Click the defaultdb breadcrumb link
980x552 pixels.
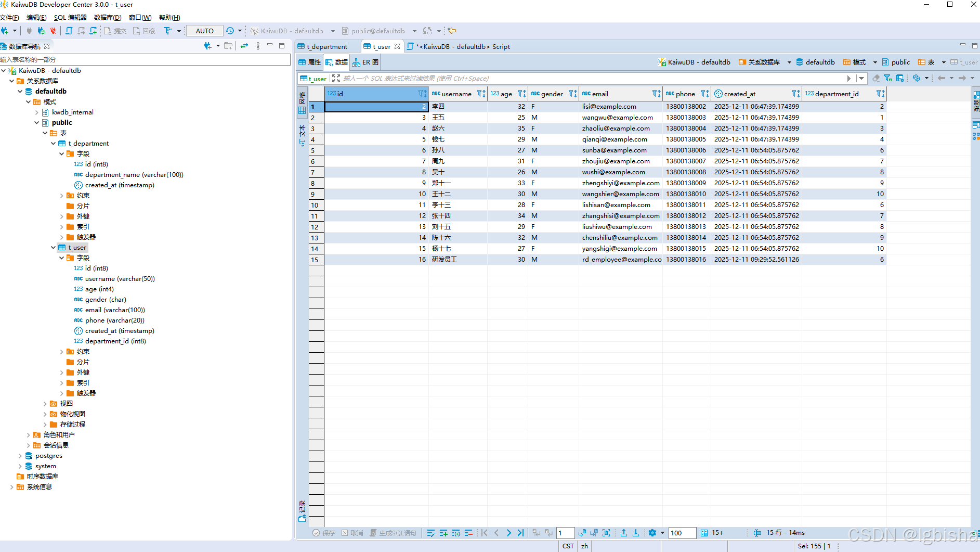point(815,62)
